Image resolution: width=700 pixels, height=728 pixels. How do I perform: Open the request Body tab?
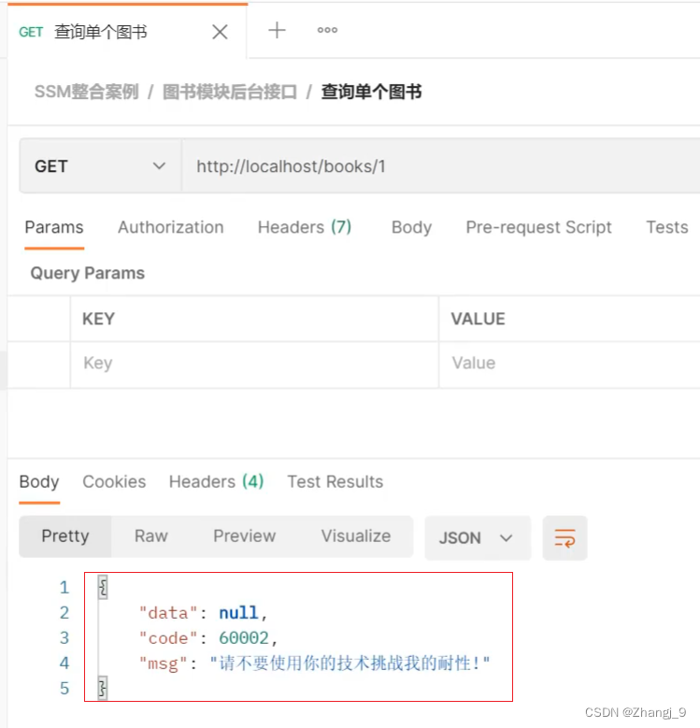pyautogui.click(x=411, y=227)
